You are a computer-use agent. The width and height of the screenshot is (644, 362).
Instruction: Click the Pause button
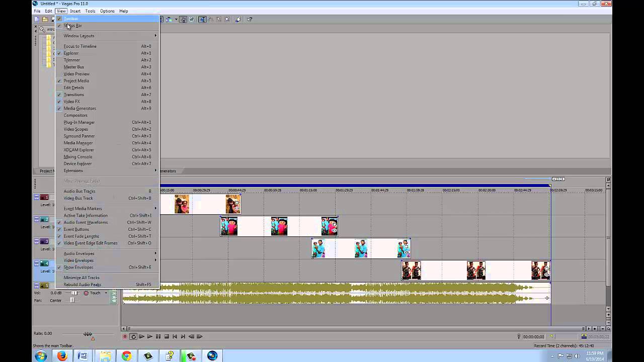point(158,336)
